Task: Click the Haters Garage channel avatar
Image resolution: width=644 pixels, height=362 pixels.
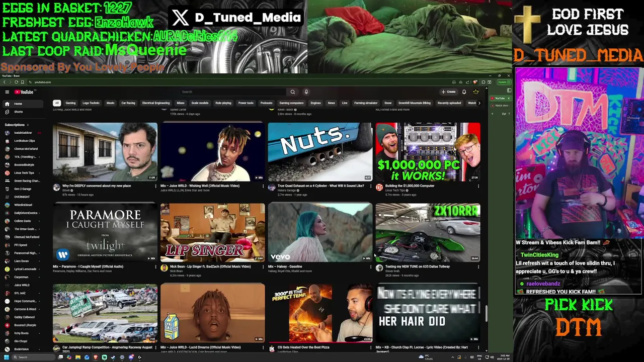Action: tap(272, 188)
